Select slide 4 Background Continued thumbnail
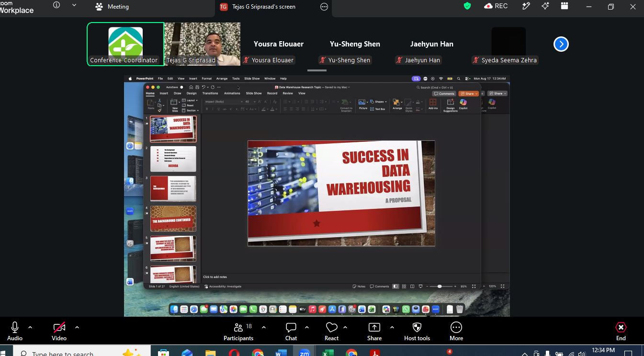This screenshot has height=356, width=644. pos(173,218)
